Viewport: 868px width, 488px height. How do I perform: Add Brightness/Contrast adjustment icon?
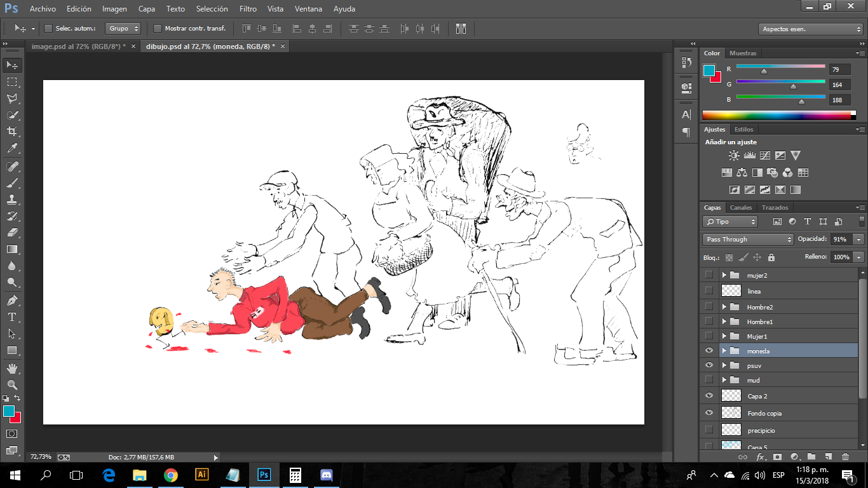pos(734,155)
